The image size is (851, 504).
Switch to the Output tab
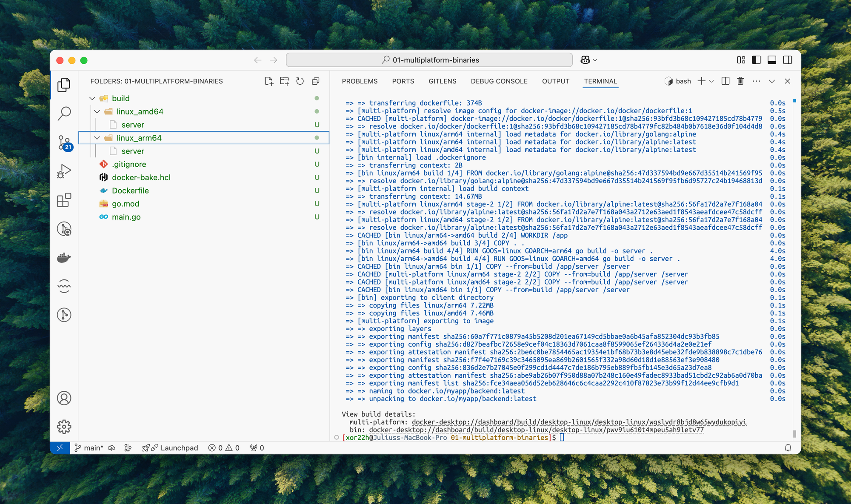click(556, 81)
